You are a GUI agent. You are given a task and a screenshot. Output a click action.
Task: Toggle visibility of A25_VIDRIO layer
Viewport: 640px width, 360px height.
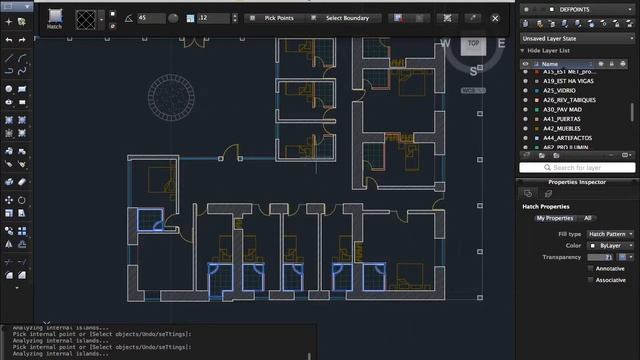tap(525, 91)
